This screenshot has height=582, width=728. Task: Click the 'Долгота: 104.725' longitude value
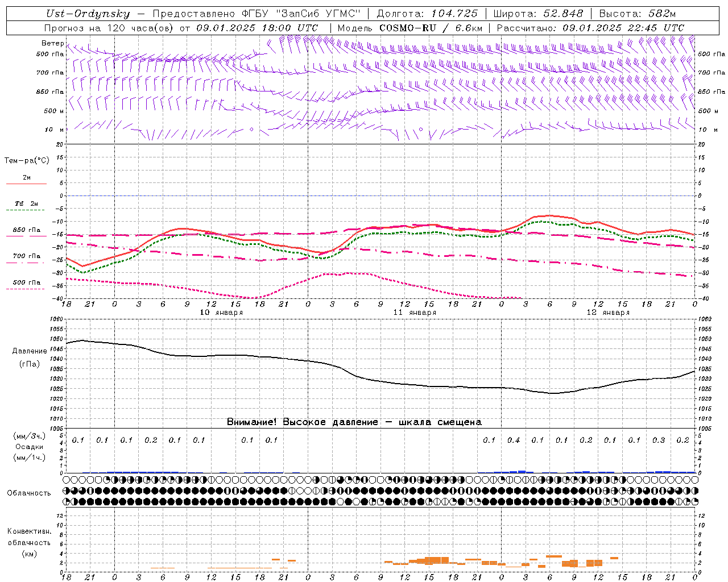[x=427, y=14]
